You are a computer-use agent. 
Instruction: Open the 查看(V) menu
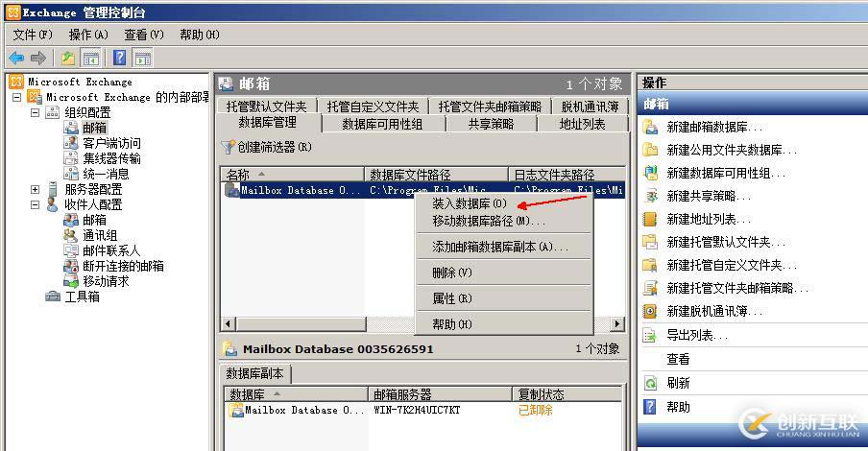pyautogui.click(x=144, y=35)
